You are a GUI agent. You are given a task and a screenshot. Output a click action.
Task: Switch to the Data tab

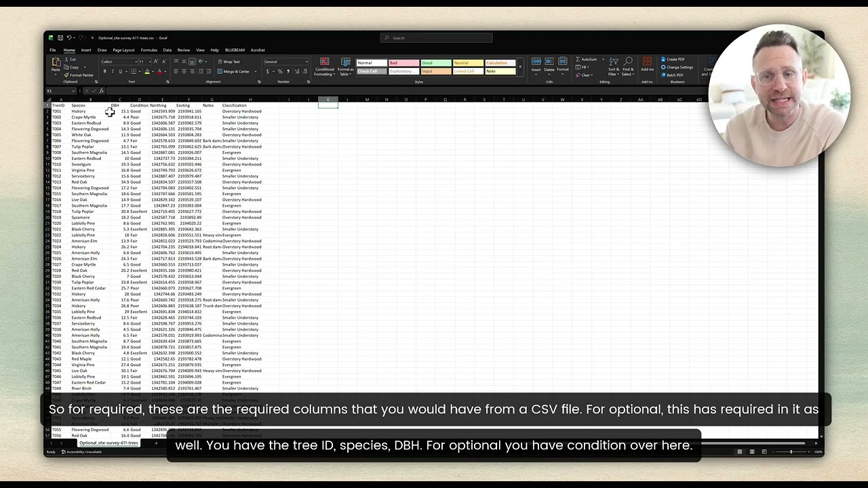tap(167, 50)
